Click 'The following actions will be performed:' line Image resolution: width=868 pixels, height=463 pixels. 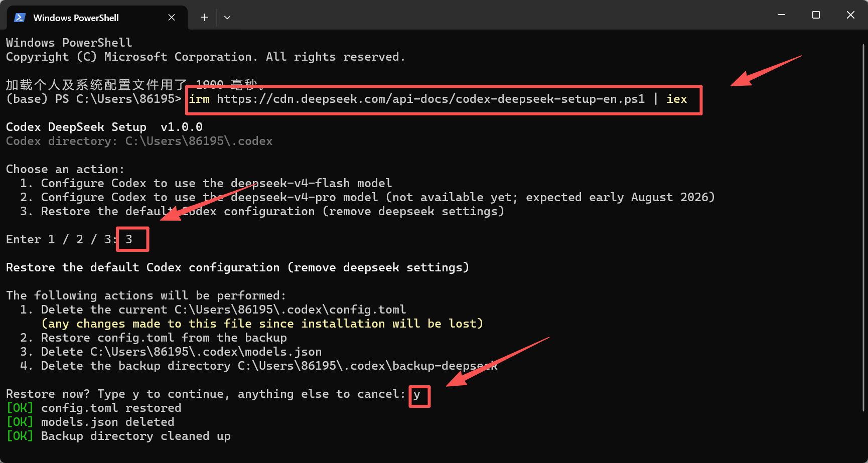pyautogui.click(x=147, y=295)
